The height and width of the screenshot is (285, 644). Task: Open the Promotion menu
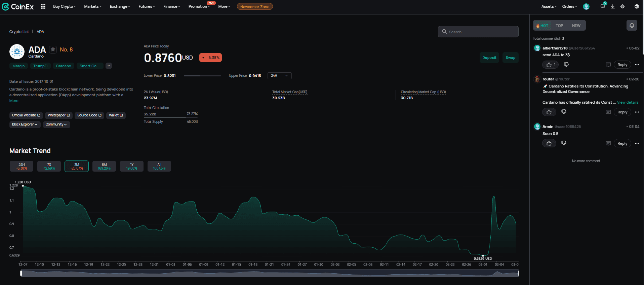(199, 6)
